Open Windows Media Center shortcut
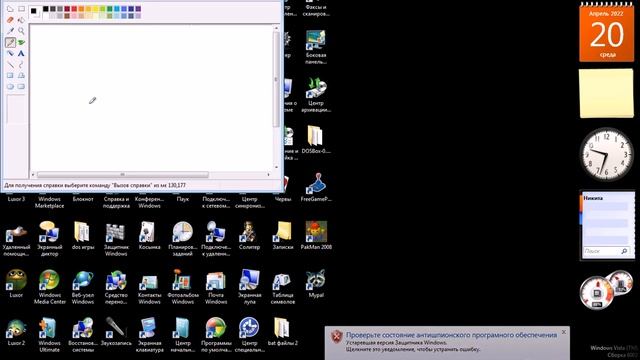Image resolution: width=640 pixels, height=360 pixels. point(49,287)
